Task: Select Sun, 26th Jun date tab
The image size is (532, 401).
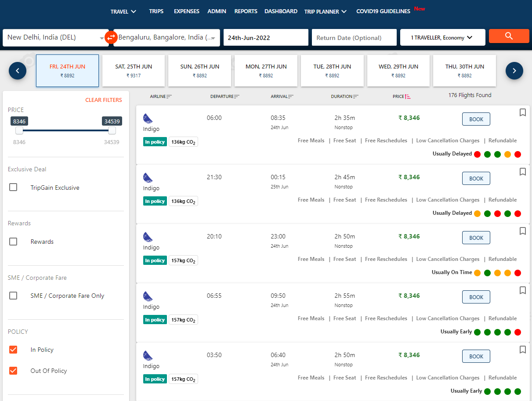Action: (x=200, y=71)
